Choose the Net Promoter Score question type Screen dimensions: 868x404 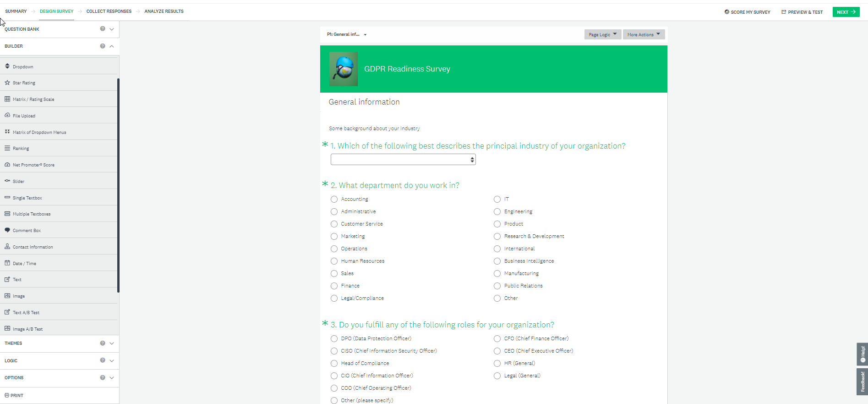pyautogui.click(x=33, y=165)
